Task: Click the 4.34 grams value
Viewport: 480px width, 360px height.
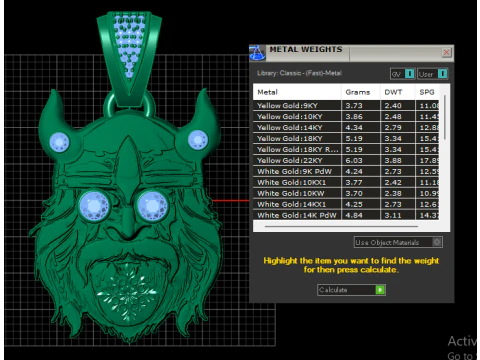Action: [x=354, y=128]
